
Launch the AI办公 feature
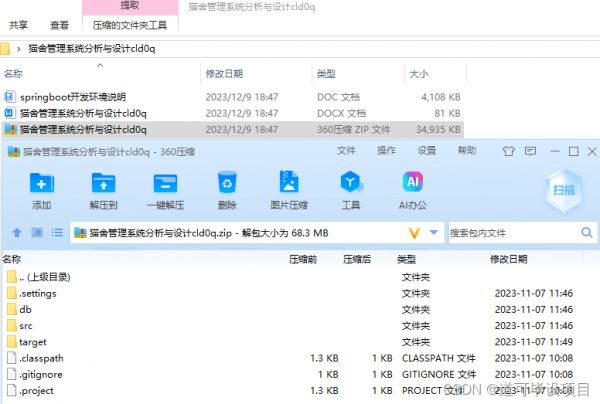click(412, 181)
